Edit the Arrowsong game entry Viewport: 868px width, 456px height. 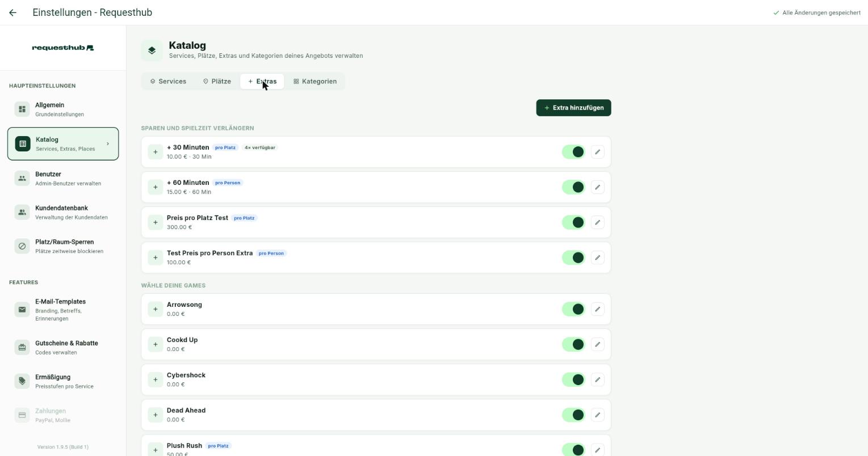click(x=597, y=309)
